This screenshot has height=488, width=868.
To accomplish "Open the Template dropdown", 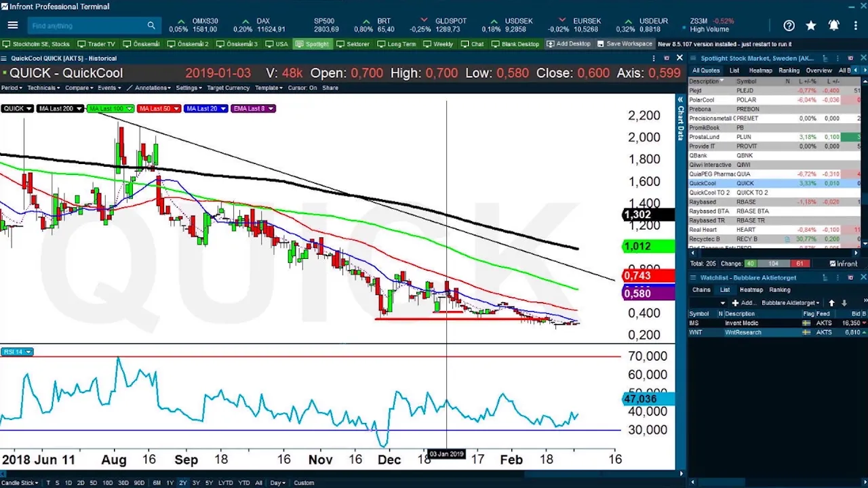I will coord(269,87).
